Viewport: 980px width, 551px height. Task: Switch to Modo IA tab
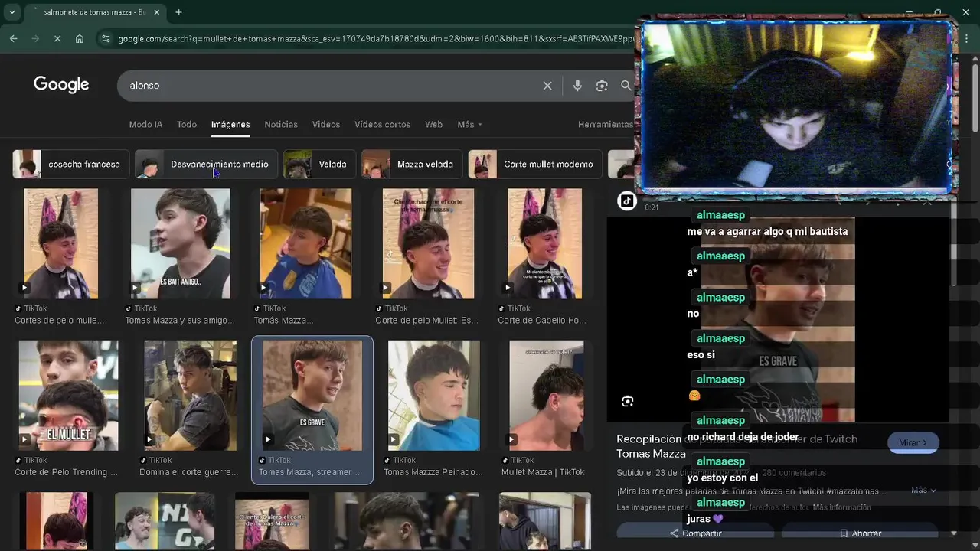145,124
